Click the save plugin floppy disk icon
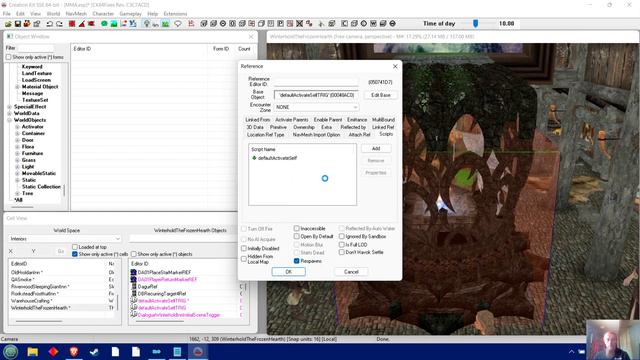The image size is (640, 360). click(18, 24)
